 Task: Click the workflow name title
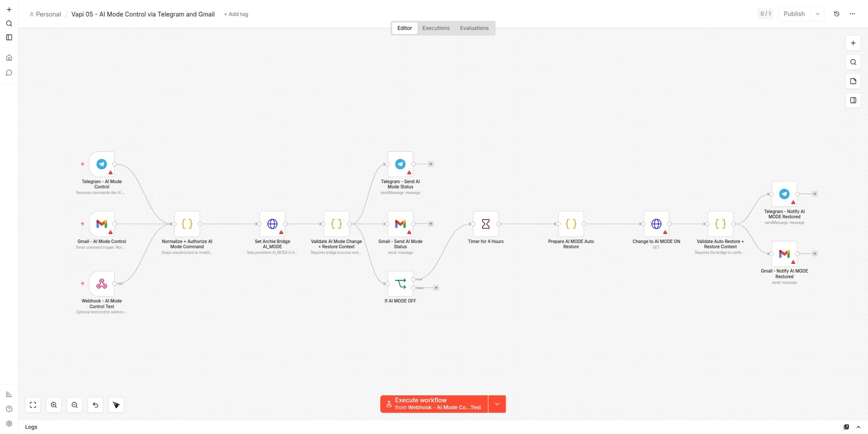coord(143,14)
